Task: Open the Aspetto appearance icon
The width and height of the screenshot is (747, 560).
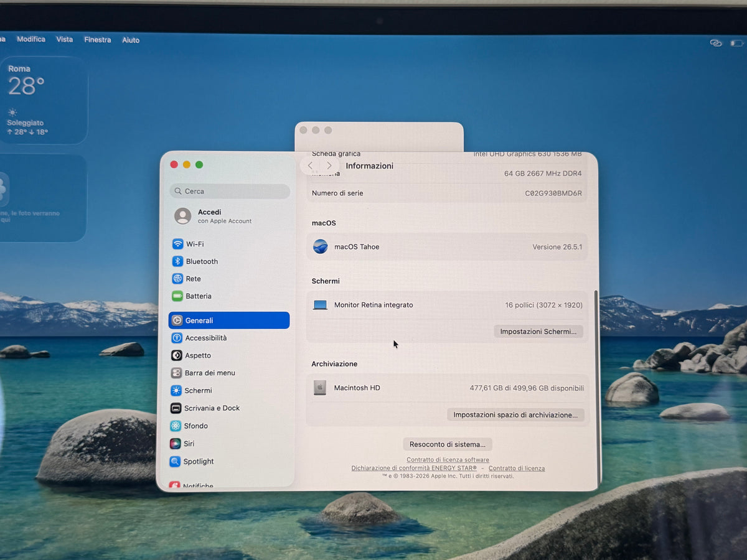Action: coord(177,355)
